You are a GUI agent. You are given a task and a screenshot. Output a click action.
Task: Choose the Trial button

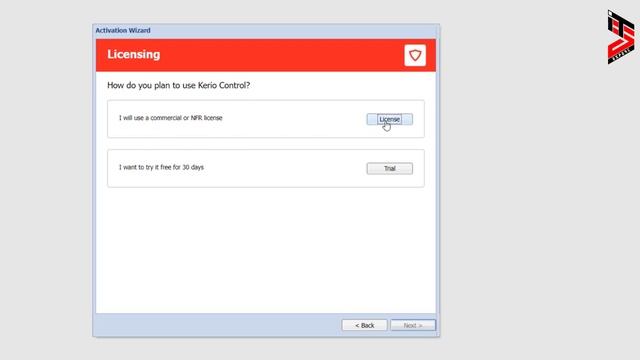pos(389,169)
